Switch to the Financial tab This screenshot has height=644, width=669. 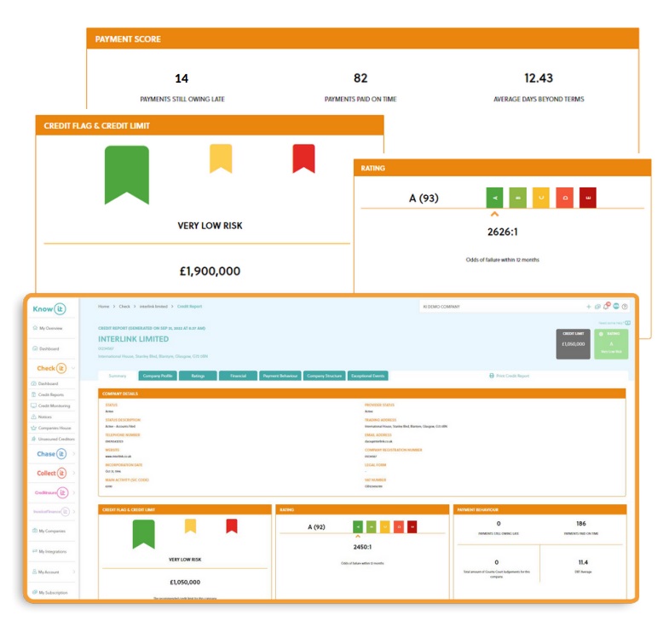pyautogui.click(x=238, y=376)
